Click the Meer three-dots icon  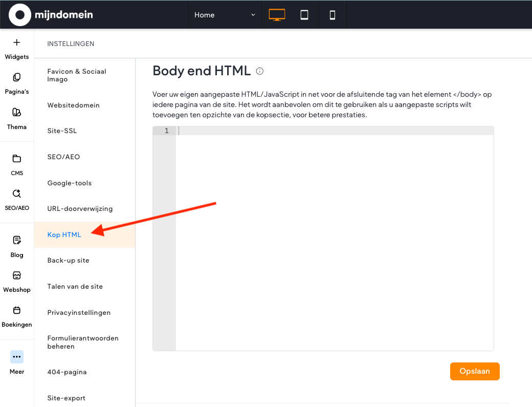pos(17,357)
